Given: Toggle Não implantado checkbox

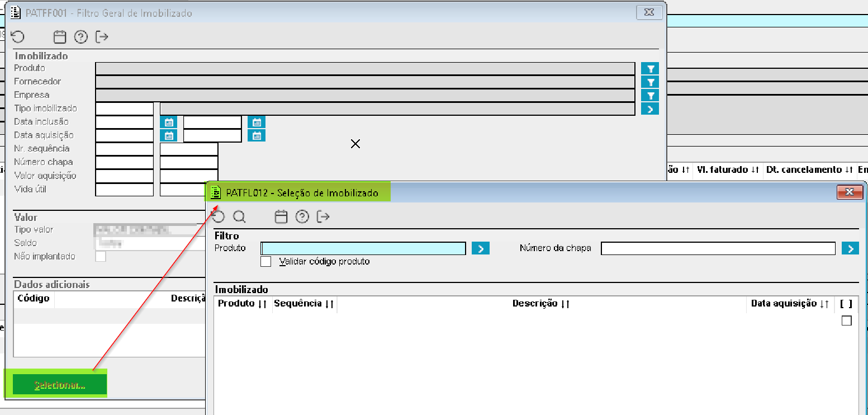Looking at the screenshot, I should (101, 257).
